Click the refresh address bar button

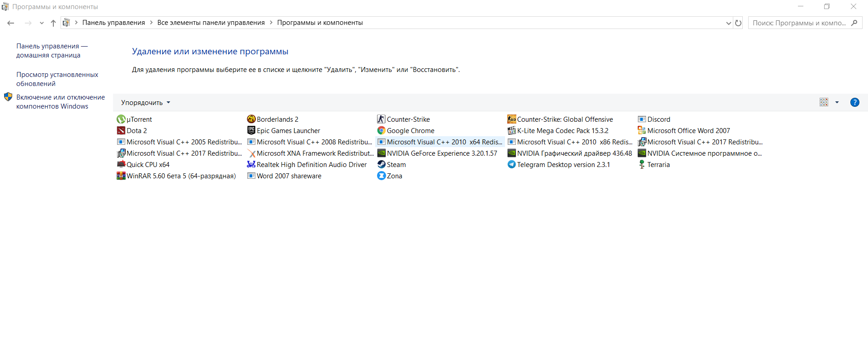[x=738, y=23]
